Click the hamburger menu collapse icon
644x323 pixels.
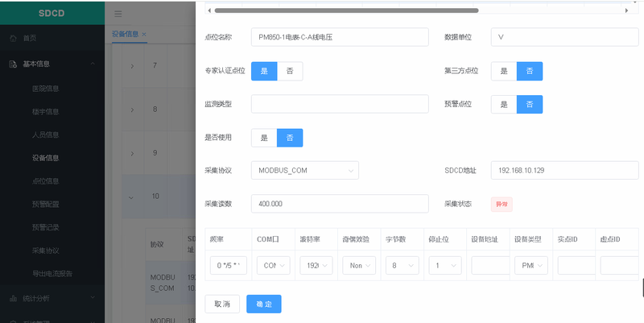point(118,13)
